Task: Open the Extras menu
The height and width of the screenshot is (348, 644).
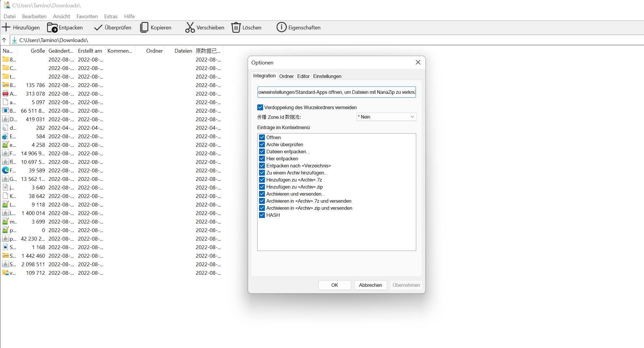Action: tap(111, 16)
